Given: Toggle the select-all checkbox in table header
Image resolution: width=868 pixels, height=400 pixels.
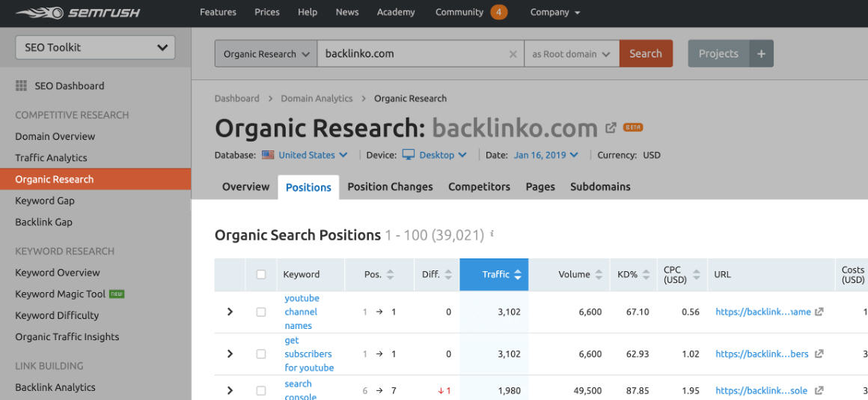Looking at the screenshot, I should (261, 274).
